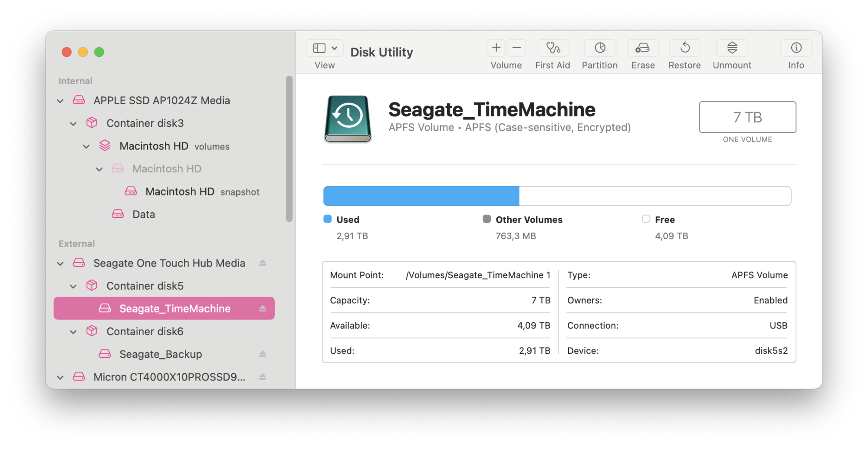Click the device value disk5s2
The height and width of the screenshot is (449, 868).
[x=771, y=350]
